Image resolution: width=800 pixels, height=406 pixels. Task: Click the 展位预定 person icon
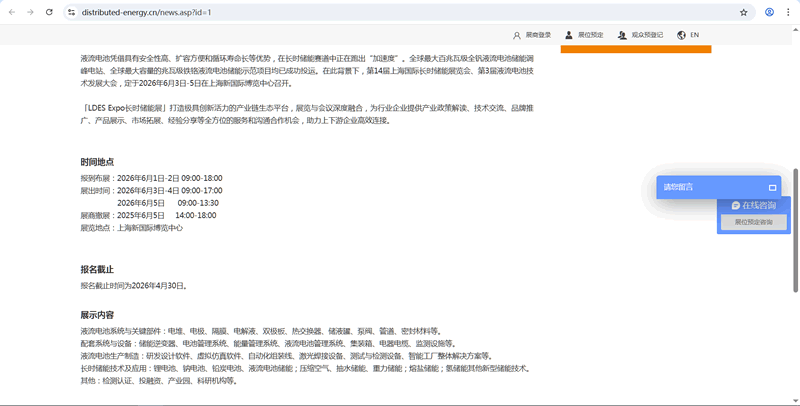coord(569,35)
